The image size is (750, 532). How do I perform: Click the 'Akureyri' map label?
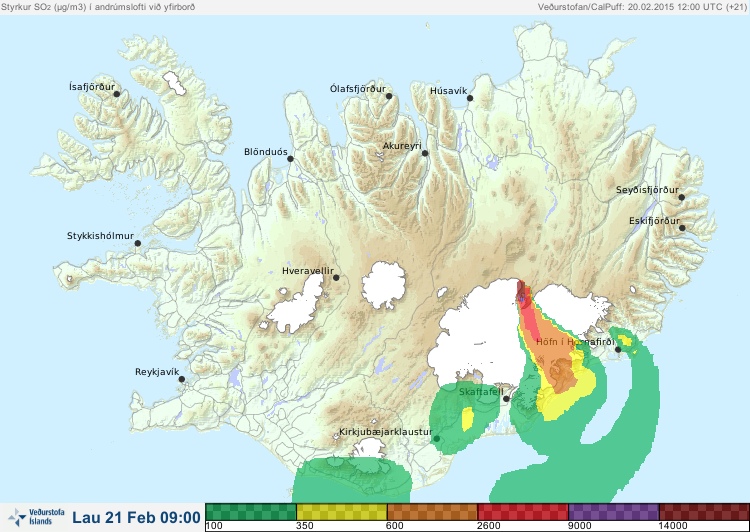click(402, 146)
